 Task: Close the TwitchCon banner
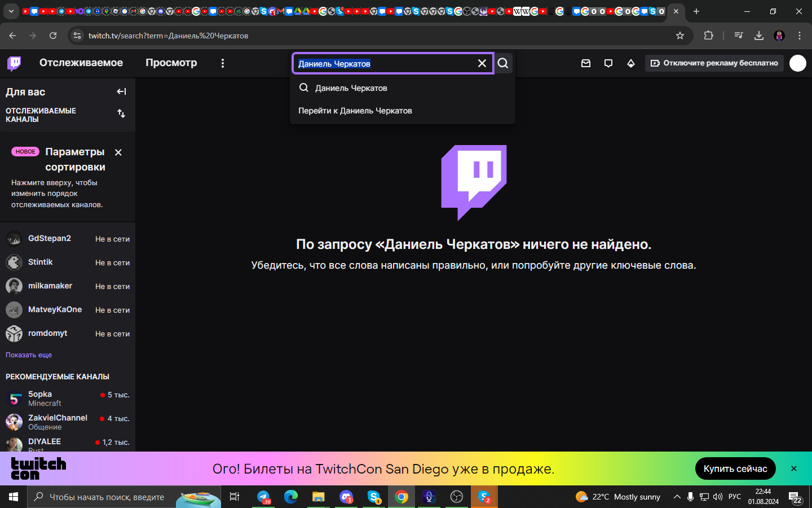[794, 468]
